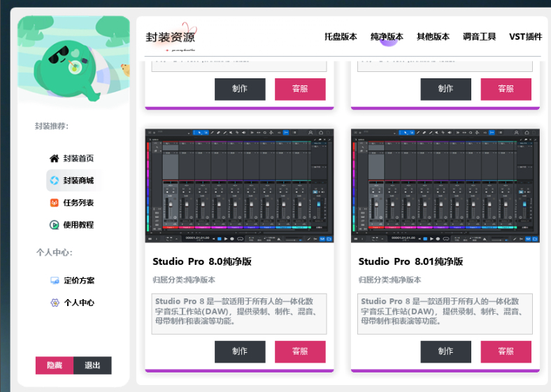The height and width of the screenshot is (392, 551).
Task: Click the 封装商城 store icon
Action: click(55, 181)
